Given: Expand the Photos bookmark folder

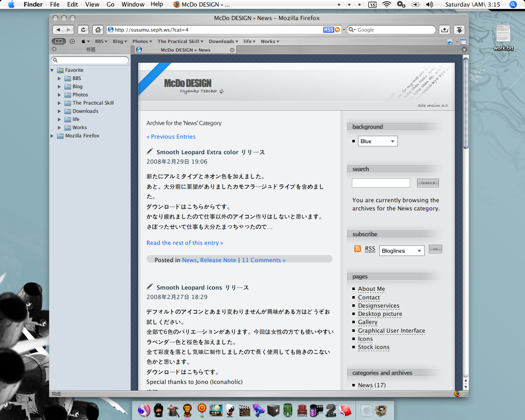Looking at the screenshot, I should [59, 95].
